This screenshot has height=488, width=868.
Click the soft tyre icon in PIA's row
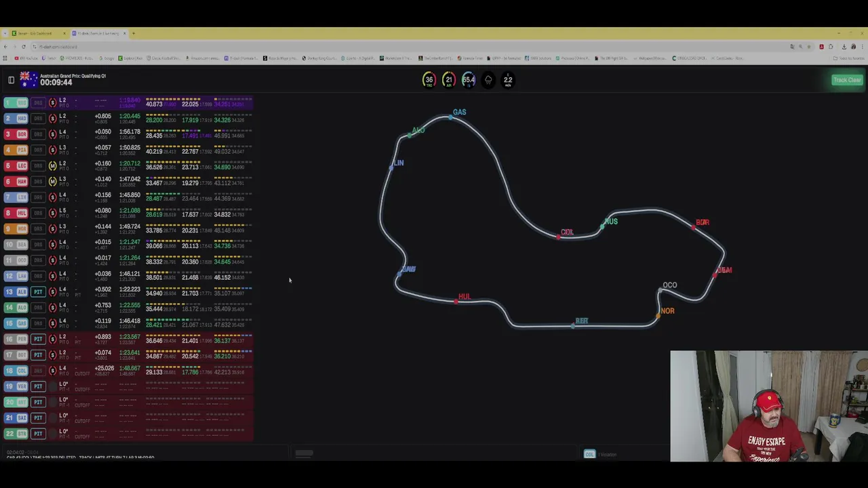tap(53, 150)
